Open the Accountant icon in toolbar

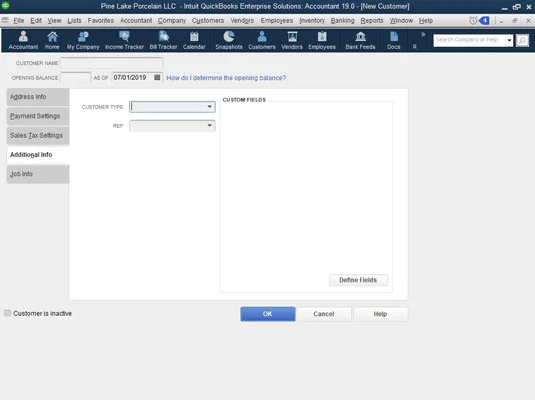(x=23, y=40)
